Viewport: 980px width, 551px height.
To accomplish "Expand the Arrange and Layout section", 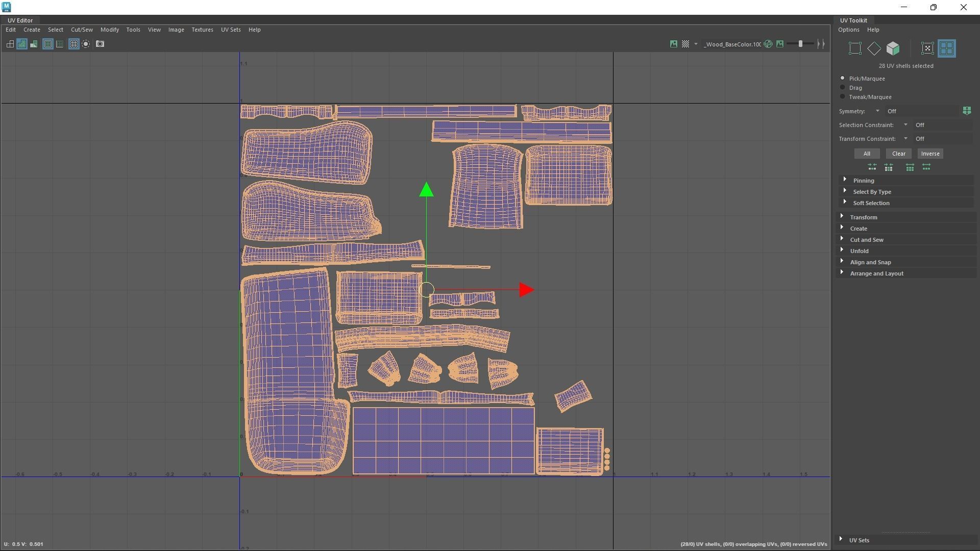I will tap(876, 273).
